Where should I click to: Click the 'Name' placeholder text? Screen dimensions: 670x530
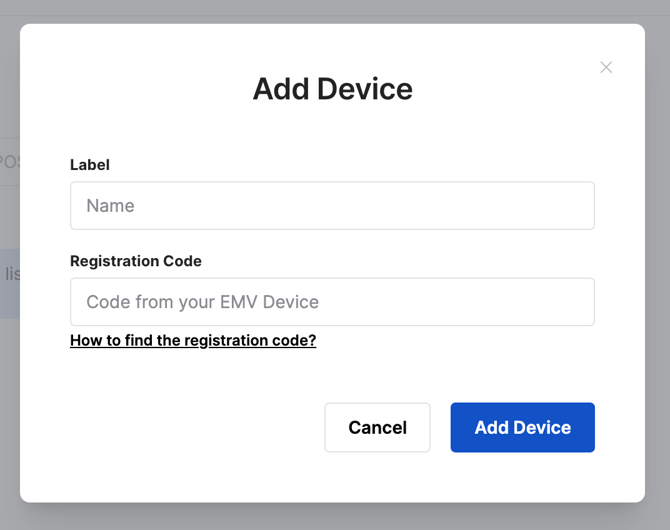coord(110,206)
